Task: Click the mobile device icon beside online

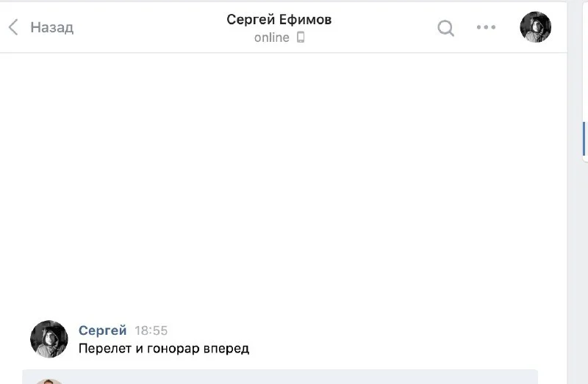Action: [x=301, y=38]
